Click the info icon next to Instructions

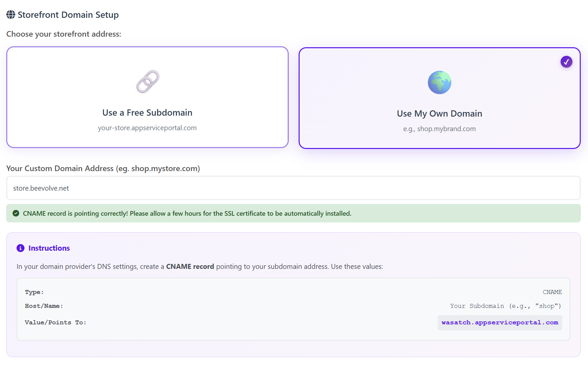click(x=20, y=248)
